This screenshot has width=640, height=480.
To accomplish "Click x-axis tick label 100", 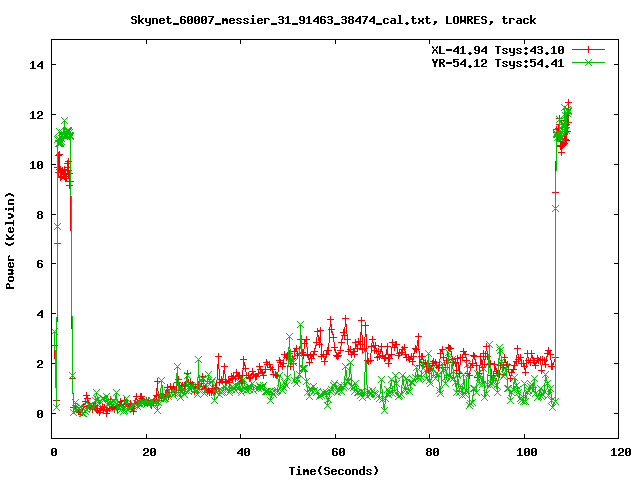I will 527,452.
